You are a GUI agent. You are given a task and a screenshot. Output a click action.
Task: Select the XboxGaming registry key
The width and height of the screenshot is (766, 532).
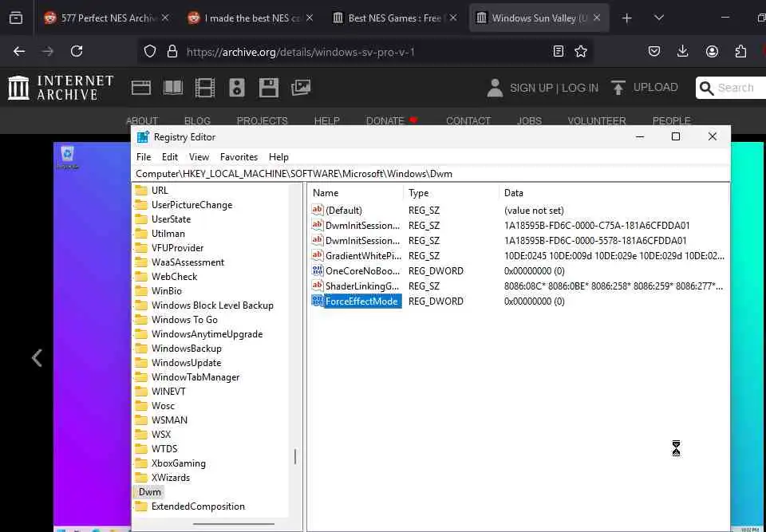click(x=178, y=463)
